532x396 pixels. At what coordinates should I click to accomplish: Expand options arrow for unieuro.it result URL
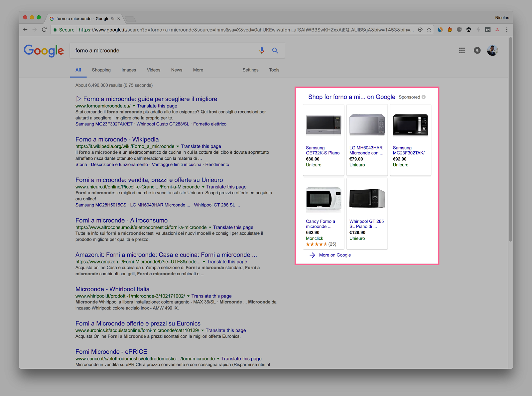pyautogui.click(x=203, y=187)
